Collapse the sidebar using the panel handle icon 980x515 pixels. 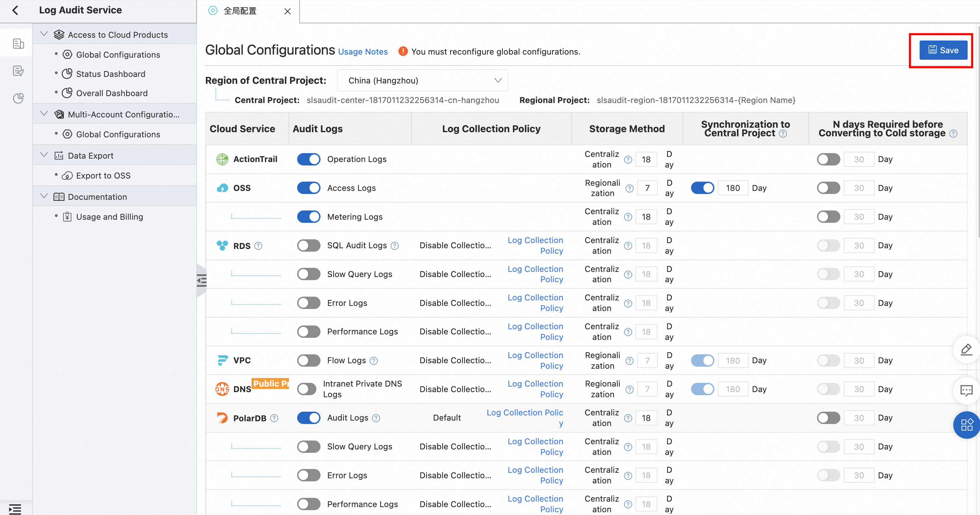click(x=201, y=281)
